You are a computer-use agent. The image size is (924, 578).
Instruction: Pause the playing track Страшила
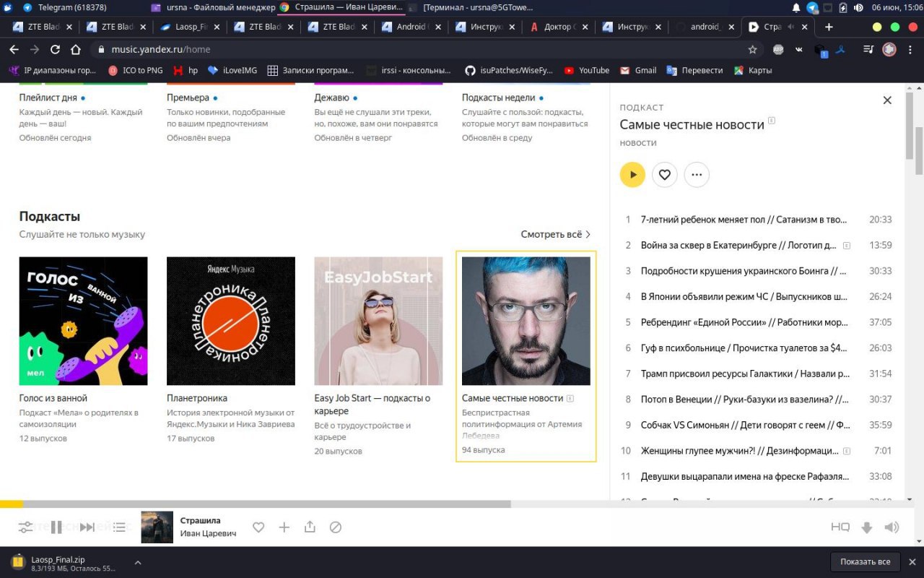(x=56, y=527)
